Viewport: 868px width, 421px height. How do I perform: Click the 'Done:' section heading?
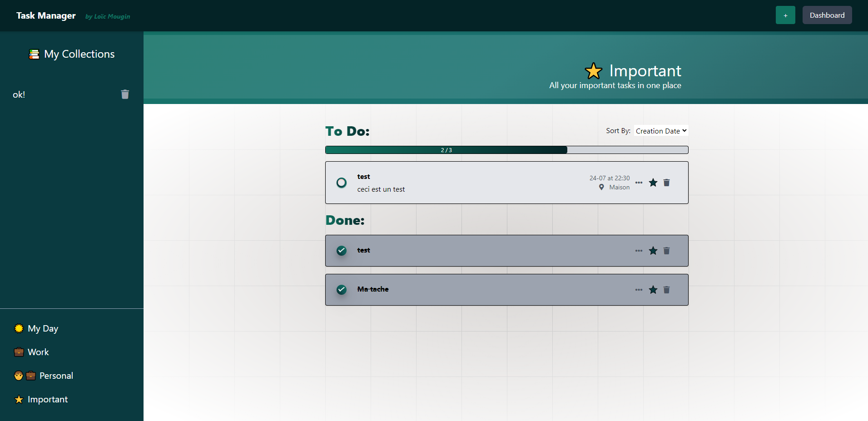[x=345, y=220]
